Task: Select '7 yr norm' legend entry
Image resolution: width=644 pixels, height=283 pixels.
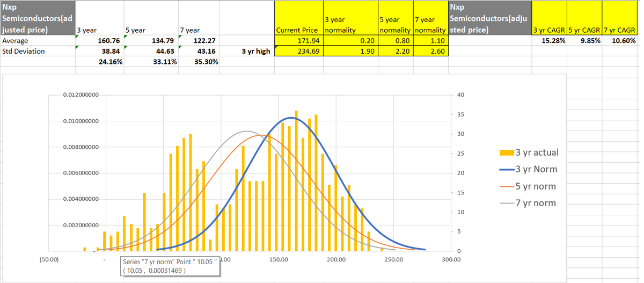Action: [x=528, y=203]
